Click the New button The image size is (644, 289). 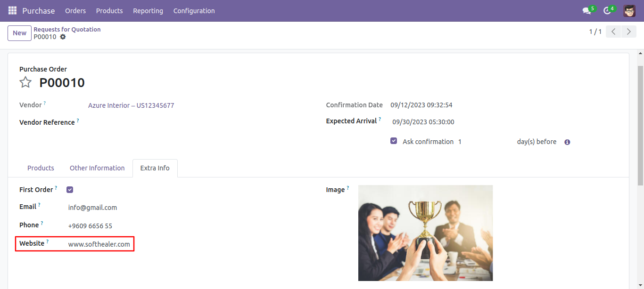pyautogui.click(x=19, y=33)
